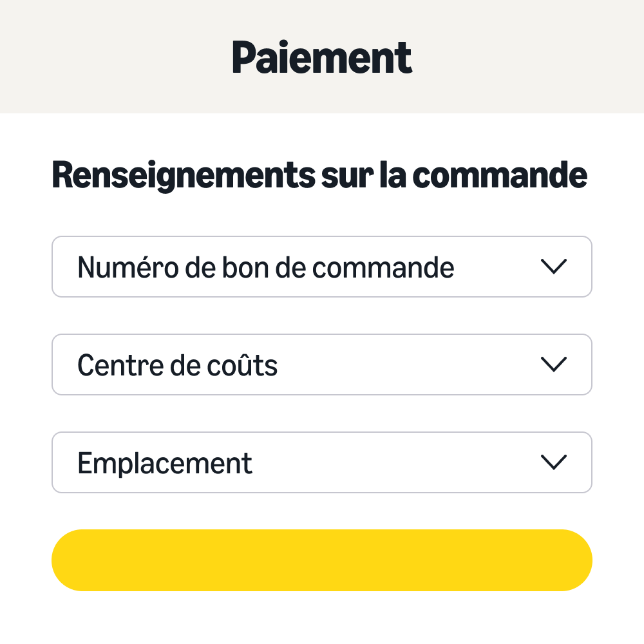The width and height of the screenshot is (644, 644).
Task: Open the Numéro de bon de commande dropdown
Action: 322,267
